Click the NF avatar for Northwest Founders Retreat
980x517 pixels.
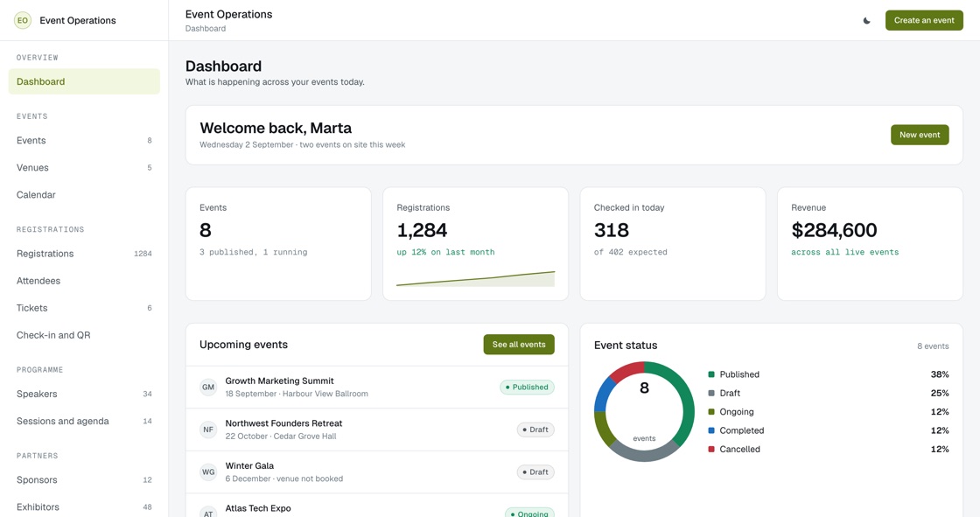click(x=208, y=430)
